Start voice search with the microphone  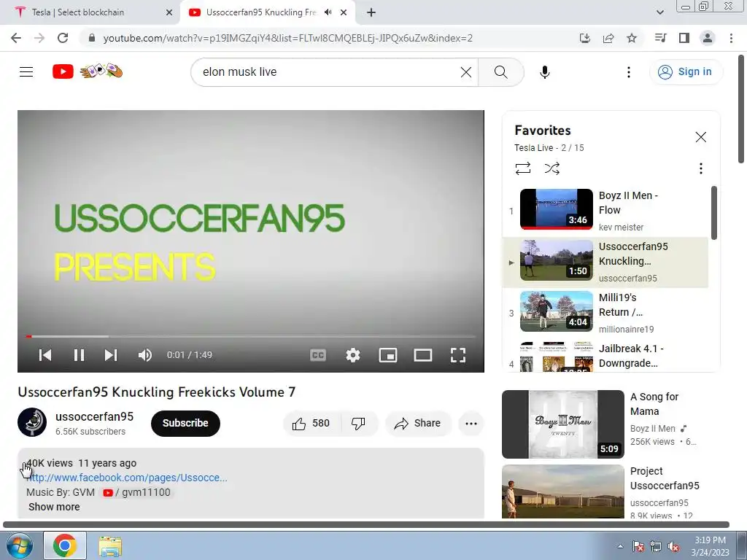(x=544, y=72)
